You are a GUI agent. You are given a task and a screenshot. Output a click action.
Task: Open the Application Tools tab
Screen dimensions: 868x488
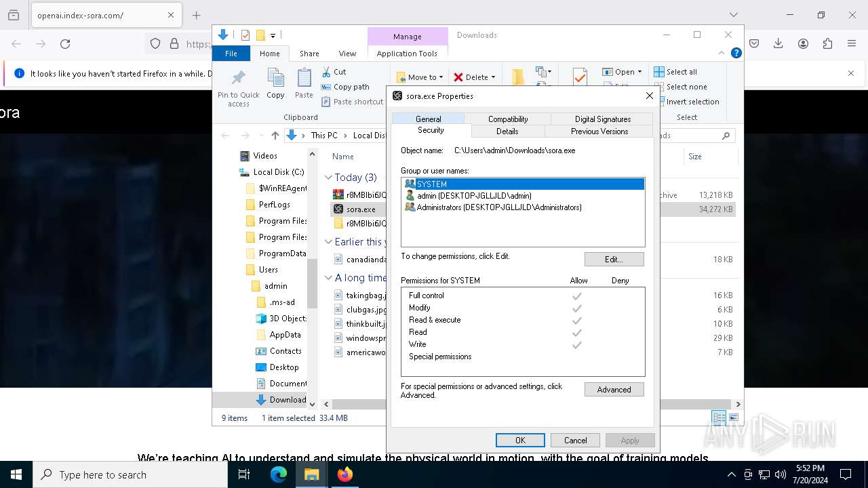tap(407, 54)
